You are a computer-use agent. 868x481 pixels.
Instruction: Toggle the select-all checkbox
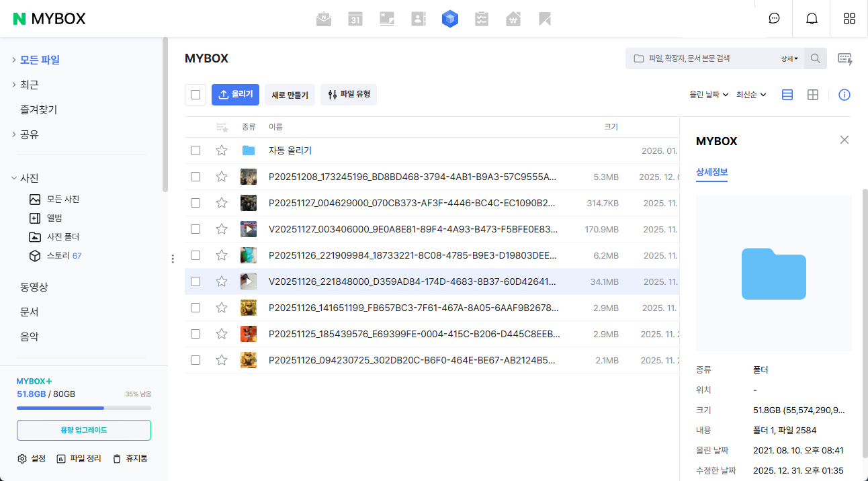click(196, 95)
